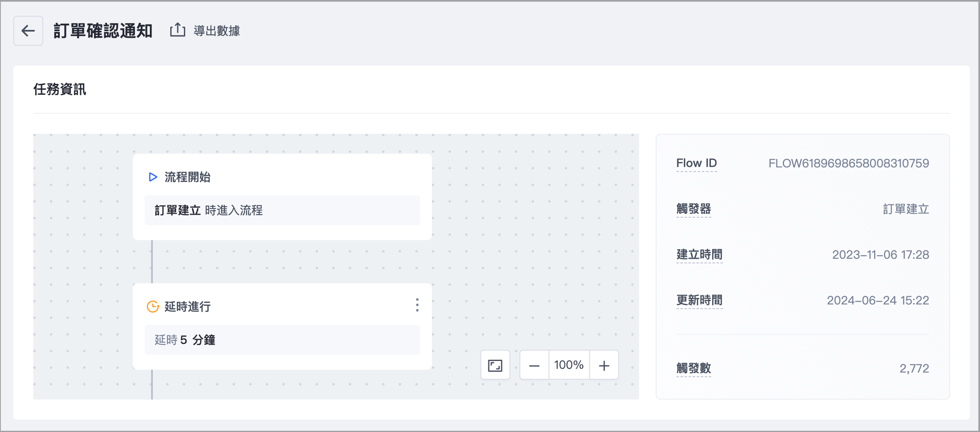Image resolution: width=980 pixels, height=432 pixels.
Task: Open the delay node options menu
Action: pyautogui.click(x=417, y=305)
